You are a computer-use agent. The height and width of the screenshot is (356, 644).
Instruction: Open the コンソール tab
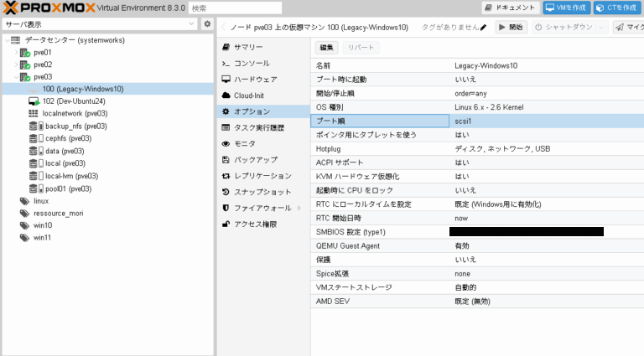(263, 63)
